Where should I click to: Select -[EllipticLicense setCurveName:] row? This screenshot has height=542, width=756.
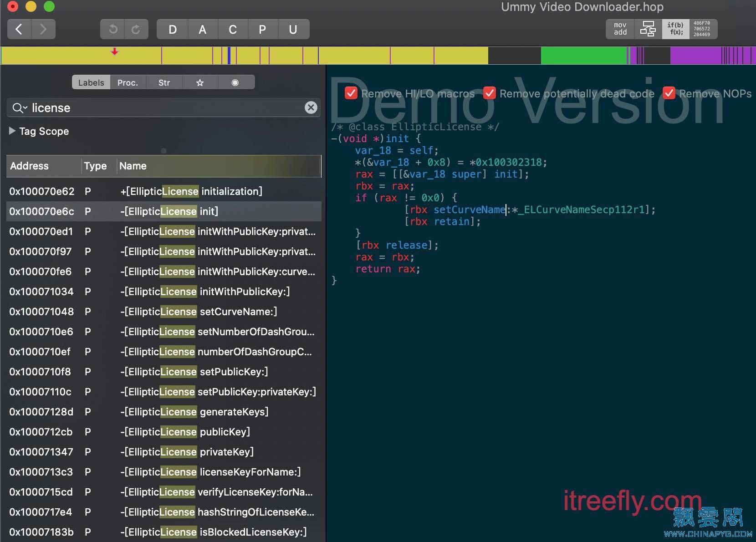tap(164, 312)
